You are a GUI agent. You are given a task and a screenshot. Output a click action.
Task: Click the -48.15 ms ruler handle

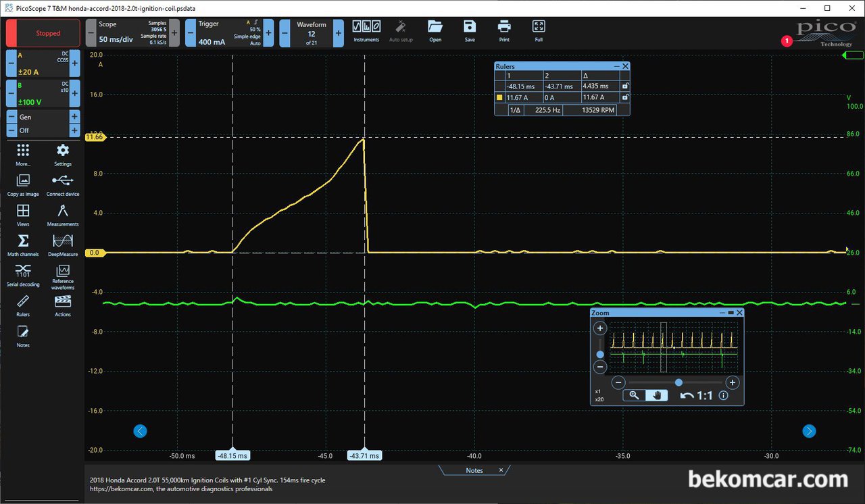tap(232, 455)
